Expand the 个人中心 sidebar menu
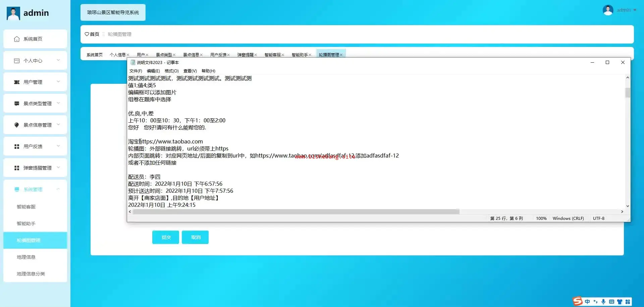This screenshot has height=307, width=644. click(58, 60)
